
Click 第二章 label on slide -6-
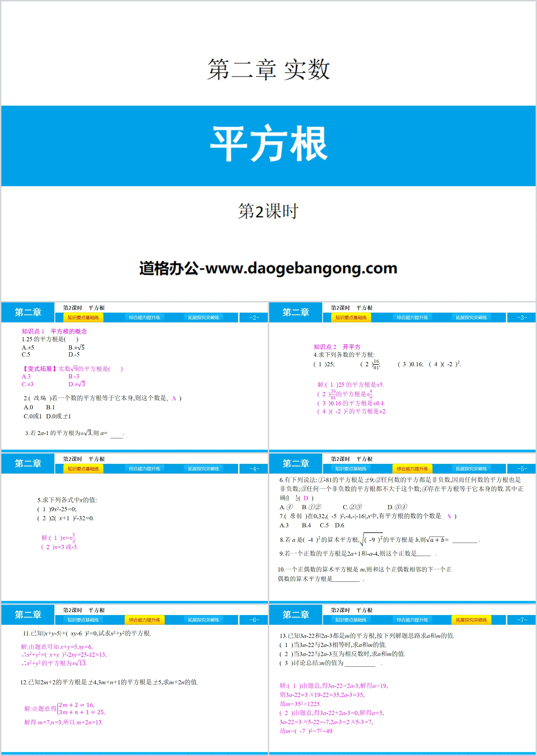tap(28, 615)
